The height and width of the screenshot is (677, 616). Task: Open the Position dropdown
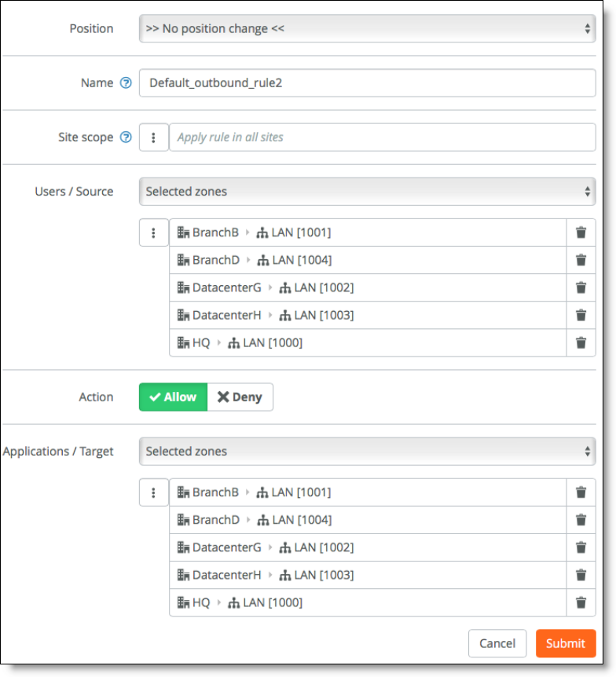pos(367,28)
